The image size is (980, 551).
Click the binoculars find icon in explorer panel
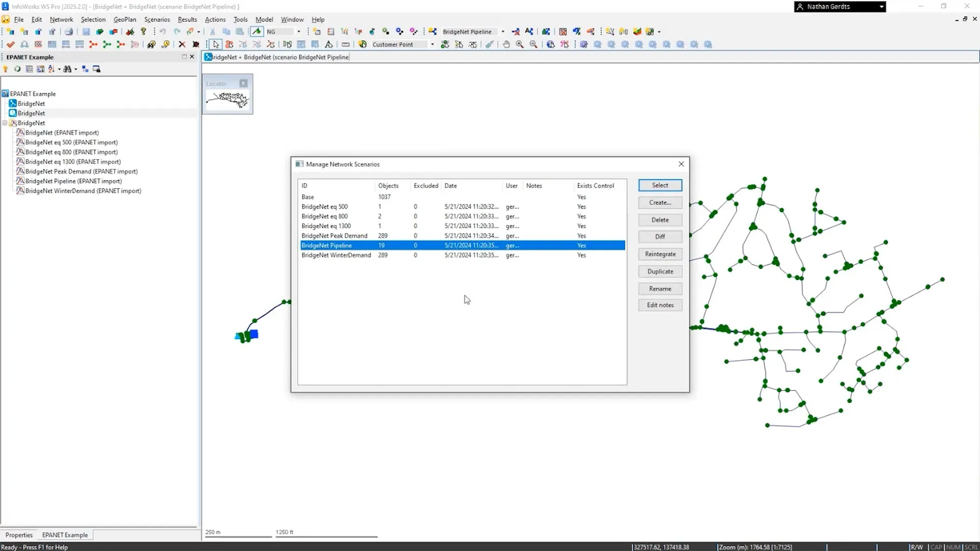tap(67, 69)
